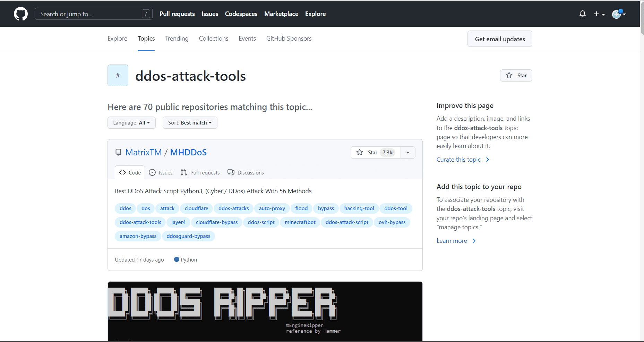Star the ddos-attack-tools topic
The height and width of the screenshot is (342, 644).
[x=516, y=76]
